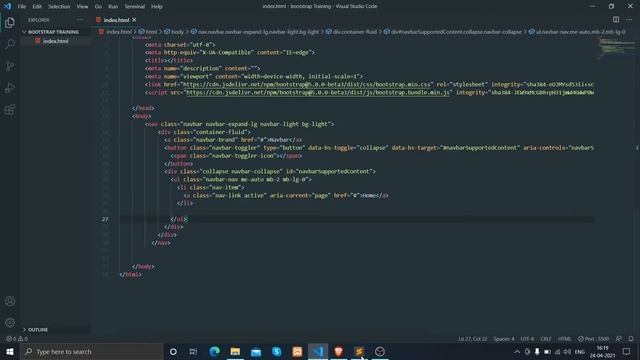Show hidden system tray icons
Image resolution: width=640 pixels, height=360 pixels.
(x=517, y=351)
